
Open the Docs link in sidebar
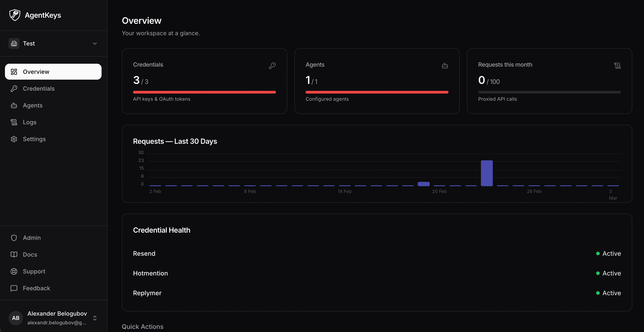30,255
